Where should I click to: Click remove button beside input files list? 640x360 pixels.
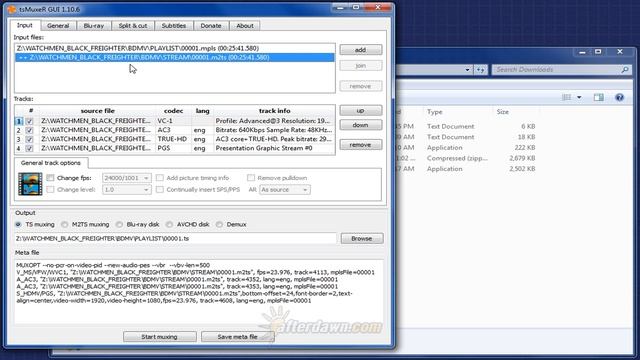[360, 86]
